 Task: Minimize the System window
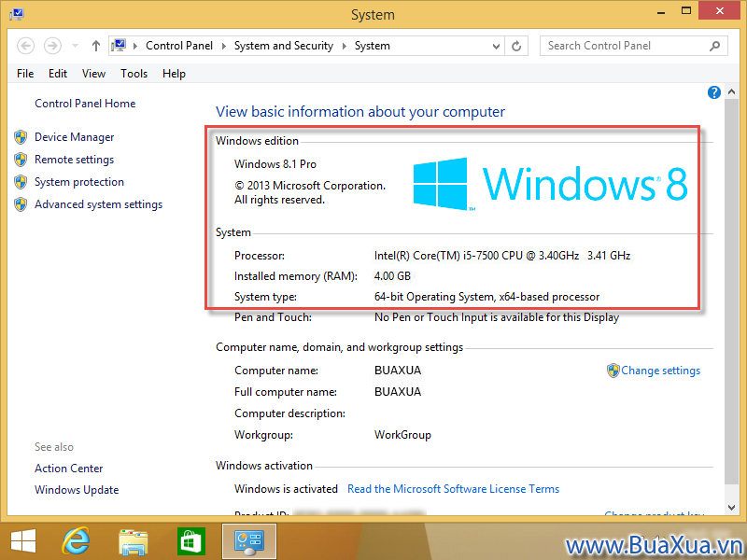661,11
